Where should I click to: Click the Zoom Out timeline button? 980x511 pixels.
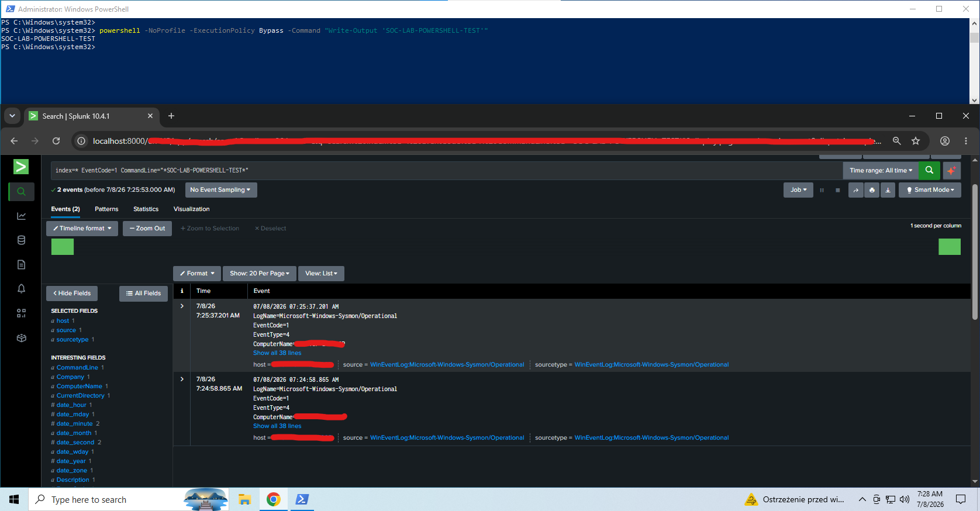point(147,229)
